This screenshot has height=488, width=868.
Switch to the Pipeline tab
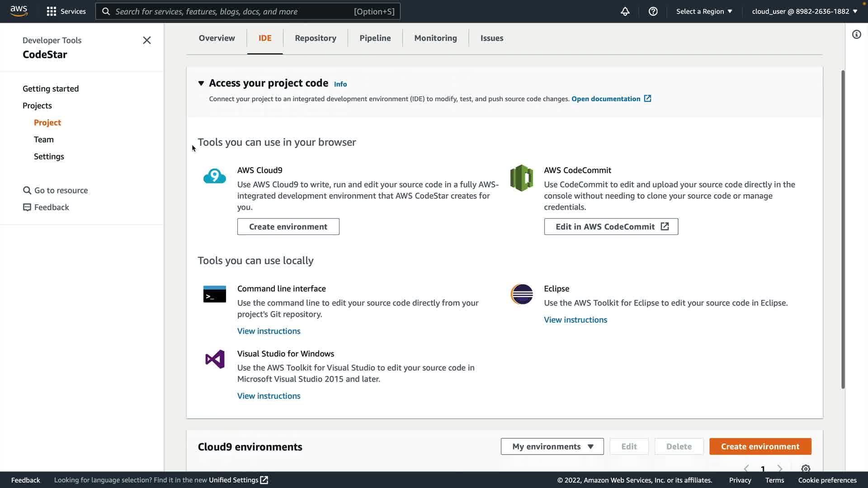(375, 38)
